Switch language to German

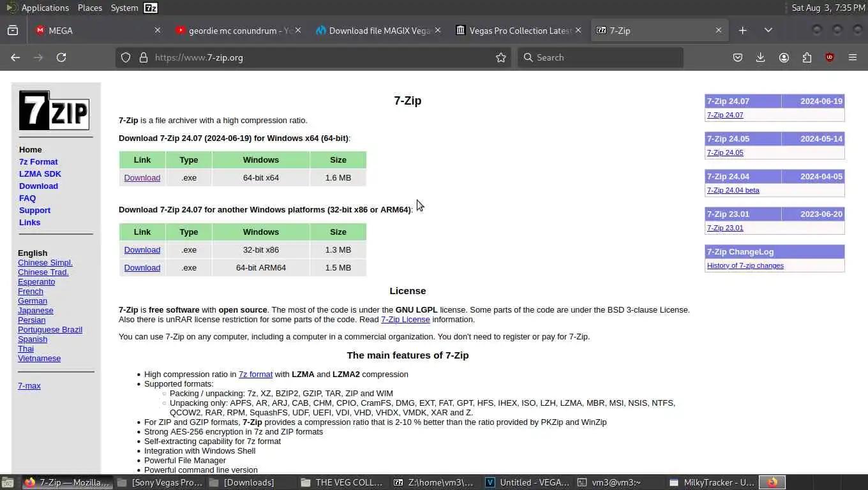tap(33, 301)
